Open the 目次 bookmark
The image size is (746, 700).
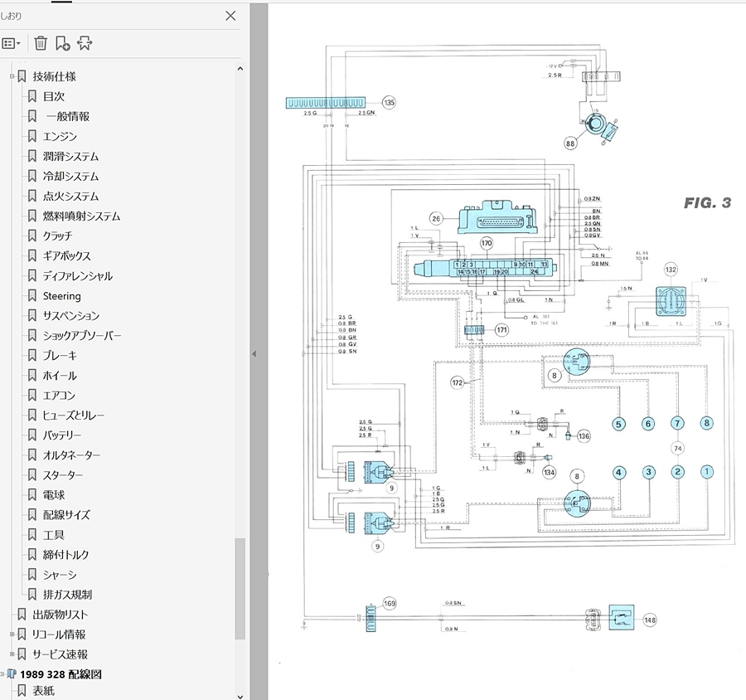[x=54, y=97]
